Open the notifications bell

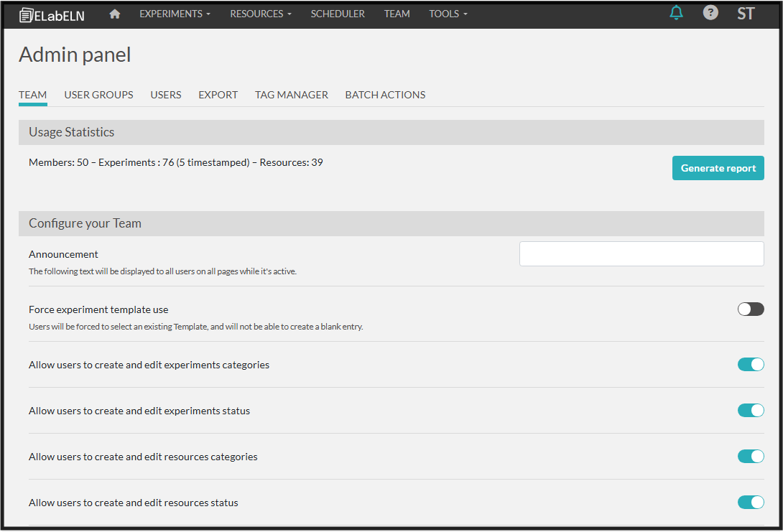(676, 13)
